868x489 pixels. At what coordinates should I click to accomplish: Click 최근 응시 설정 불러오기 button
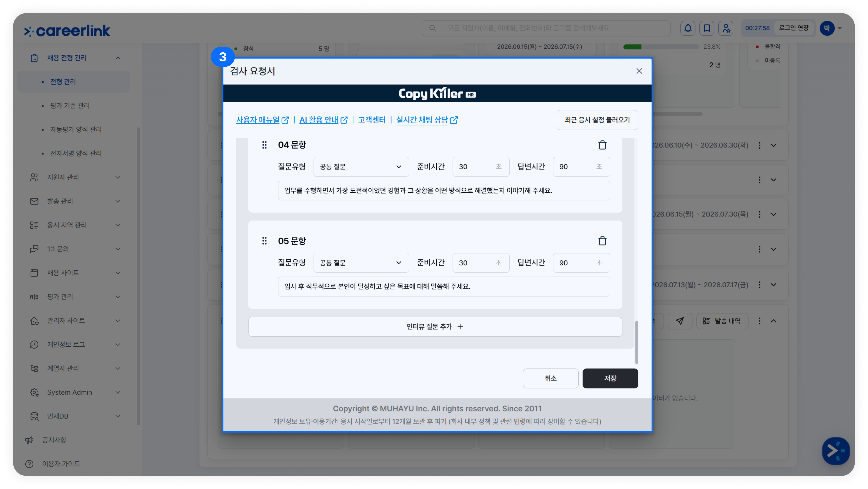click(597, 120)
